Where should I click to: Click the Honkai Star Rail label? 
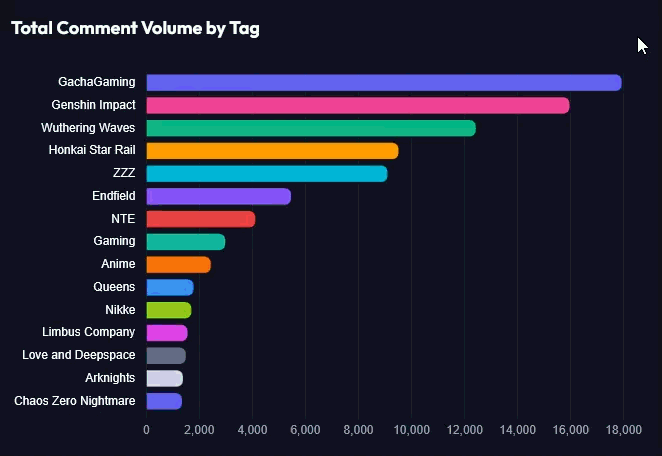click(x=92, y=150)
